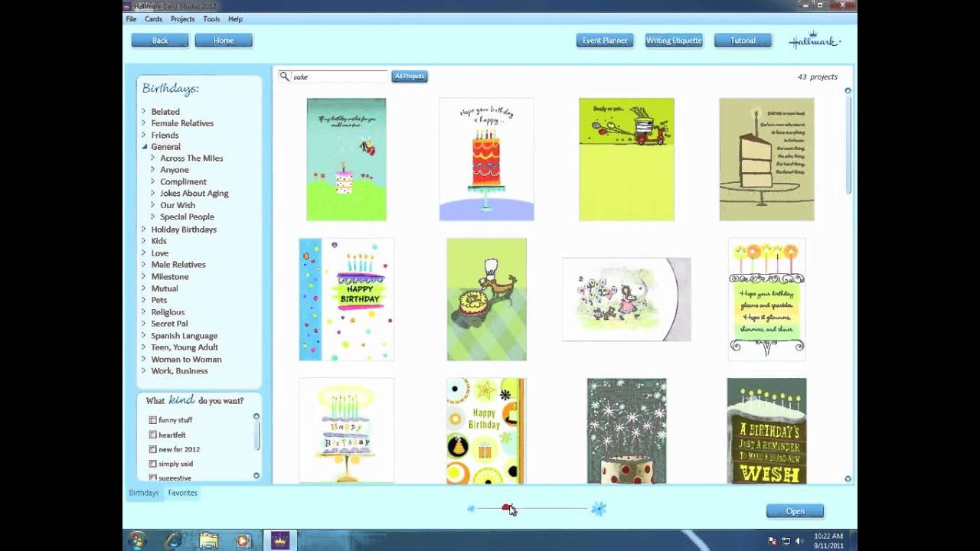This screenshot has width=980, height=551.
Task: Check the heartfelt checkbox
Action: click(x=152, y=435)
